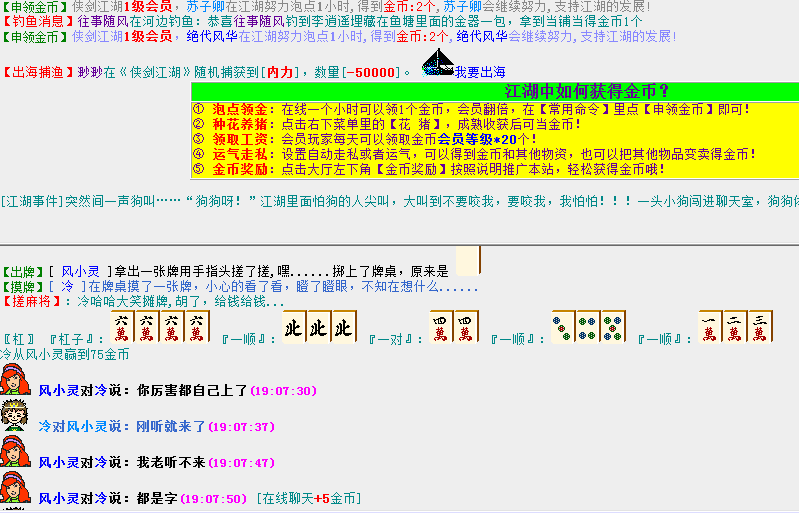Click the 【出牌】 tag

click(x=23, y=272)
